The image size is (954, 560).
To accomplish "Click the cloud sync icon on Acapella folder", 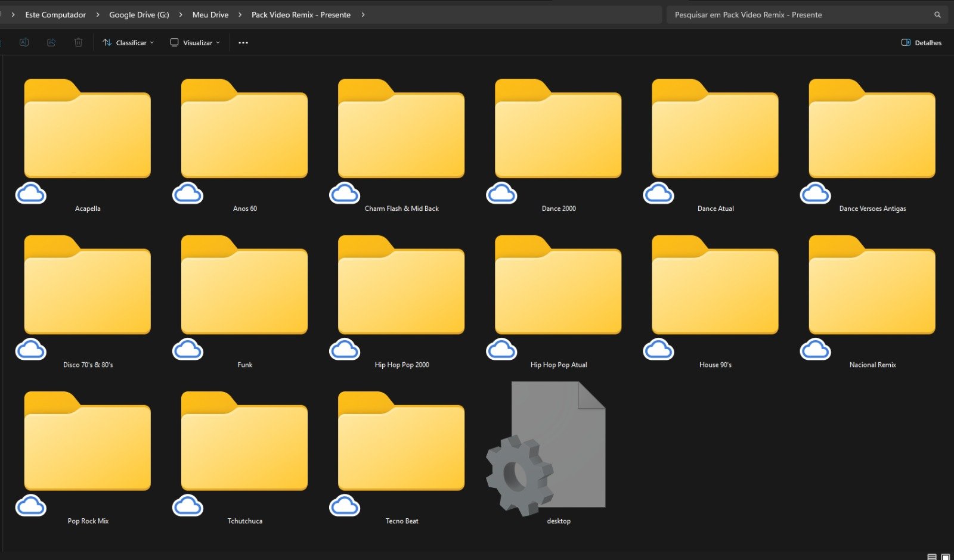I will (x=30, y=194).
